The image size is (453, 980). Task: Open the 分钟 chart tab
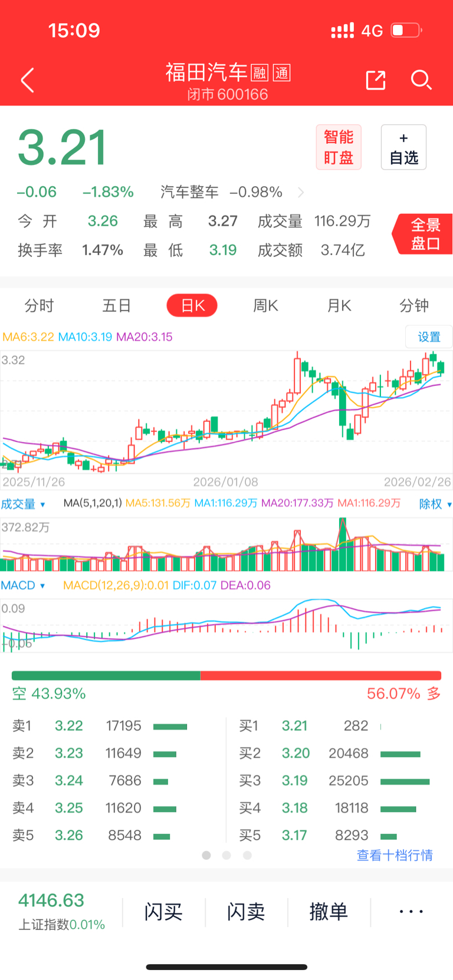click(x=413, y=305)
